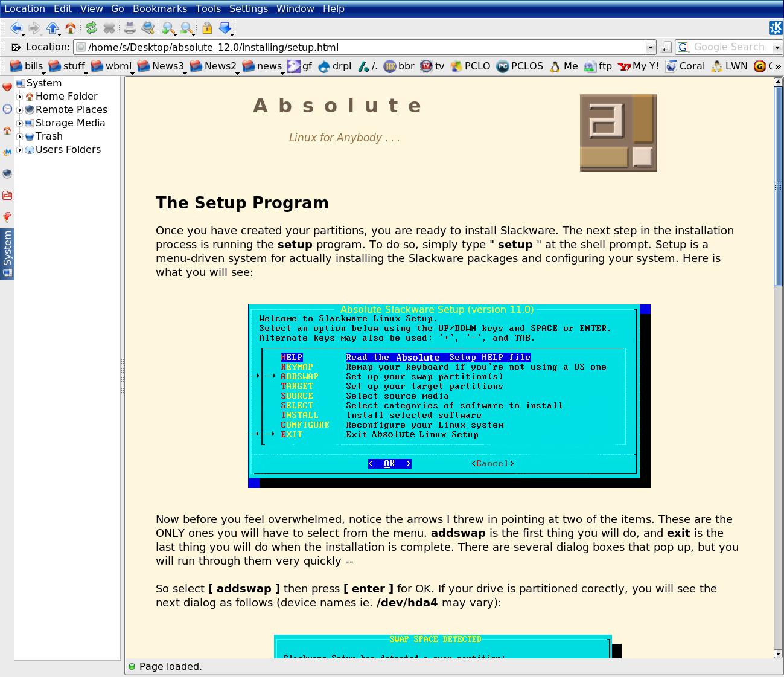Open the Google Search box dropdown arrow
784x677 pixels.
click(x=778, y=47)
